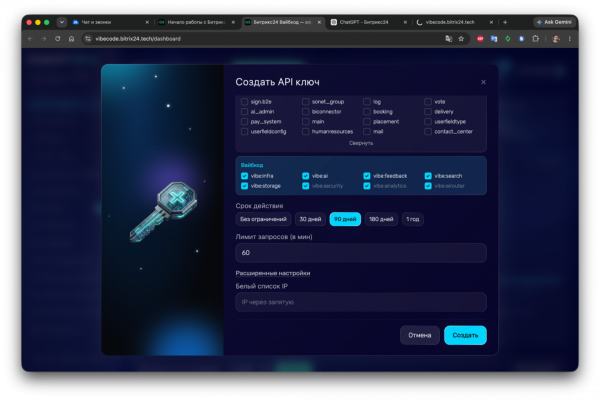
Task: Go to browser home page icon
Action: tap(71, 39)
